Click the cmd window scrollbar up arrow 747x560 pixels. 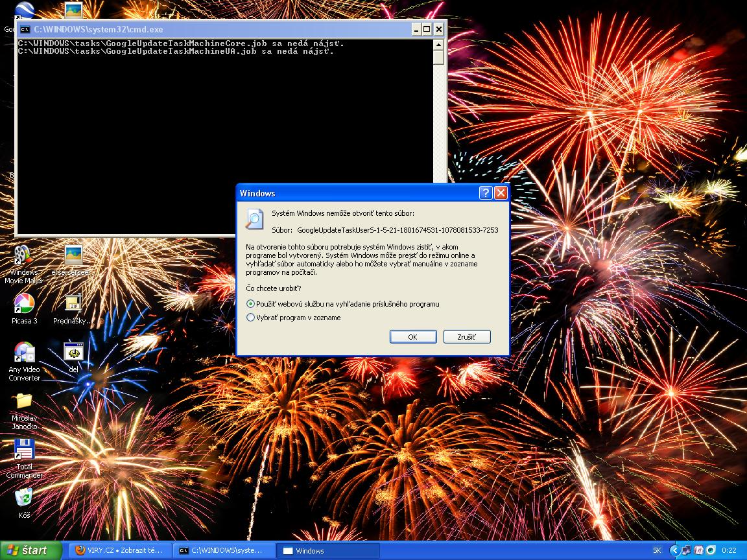point(439,45)
